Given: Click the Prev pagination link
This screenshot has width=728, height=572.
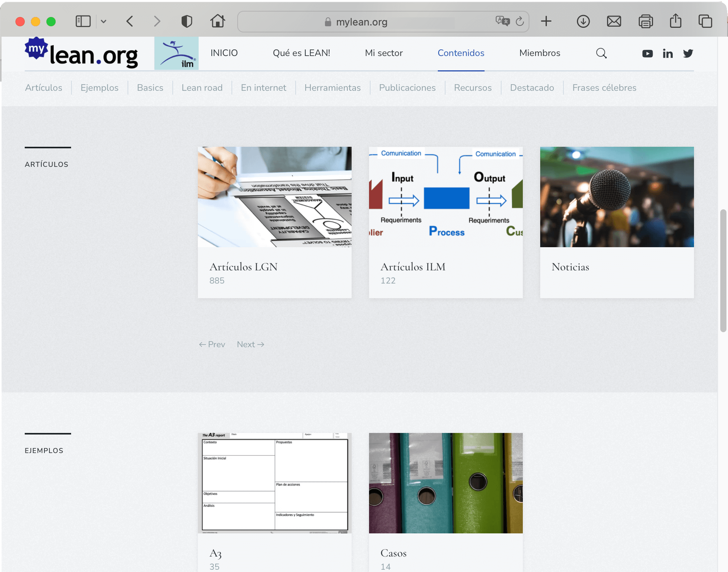Looking at the screenshot, I should pos(212,344).
